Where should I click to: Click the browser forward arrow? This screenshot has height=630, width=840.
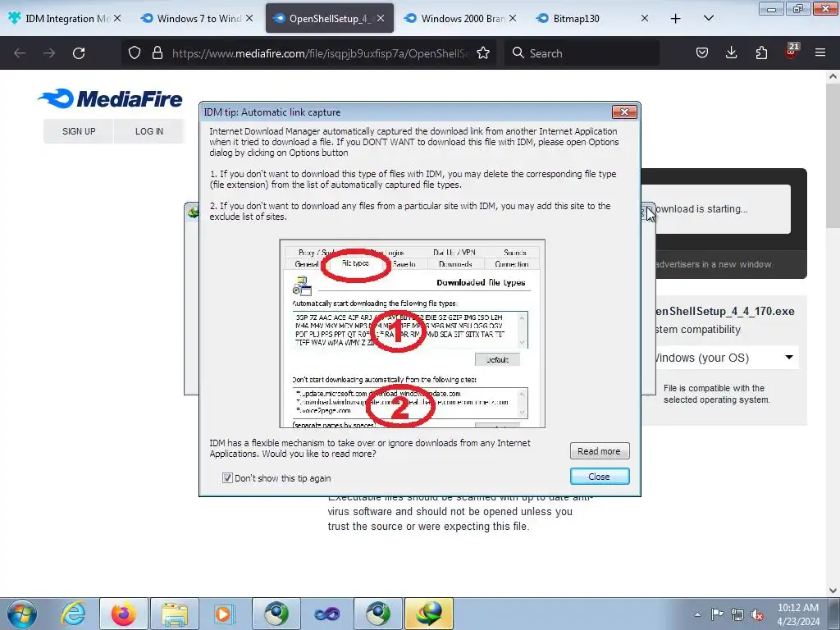coord(49,53)
